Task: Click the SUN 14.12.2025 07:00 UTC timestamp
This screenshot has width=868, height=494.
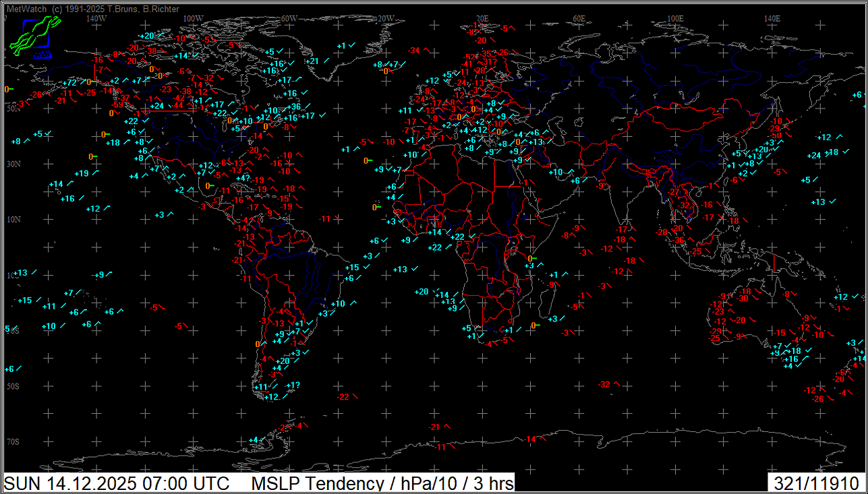Action: pyautogui.click(x=117, y=483)
